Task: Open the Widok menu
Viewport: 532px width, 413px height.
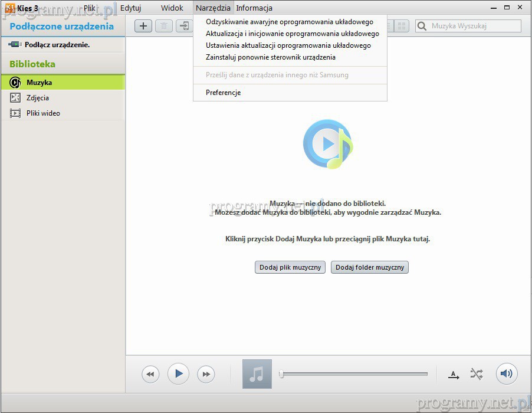Action: (172, 8)
